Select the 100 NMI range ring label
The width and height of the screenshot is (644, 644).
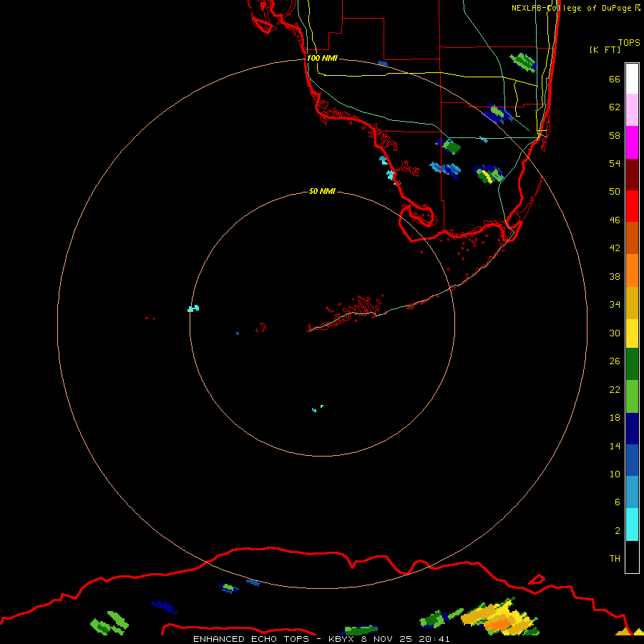322,58
